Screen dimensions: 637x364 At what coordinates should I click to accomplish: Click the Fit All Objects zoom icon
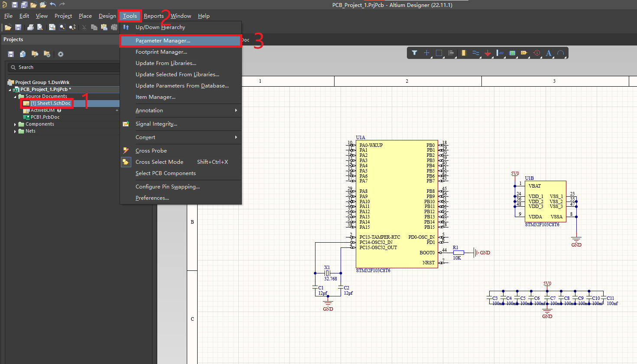(52, 27)
